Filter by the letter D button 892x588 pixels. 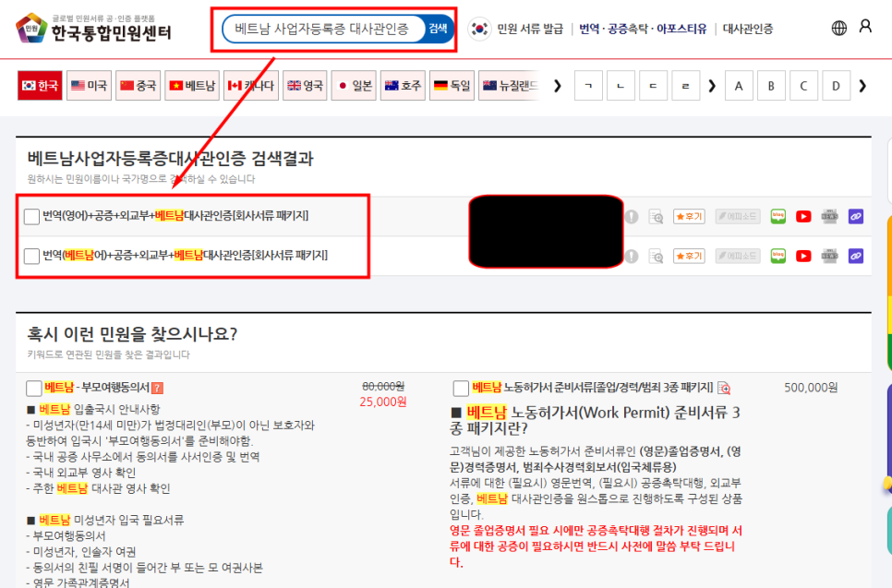[837, 86]
